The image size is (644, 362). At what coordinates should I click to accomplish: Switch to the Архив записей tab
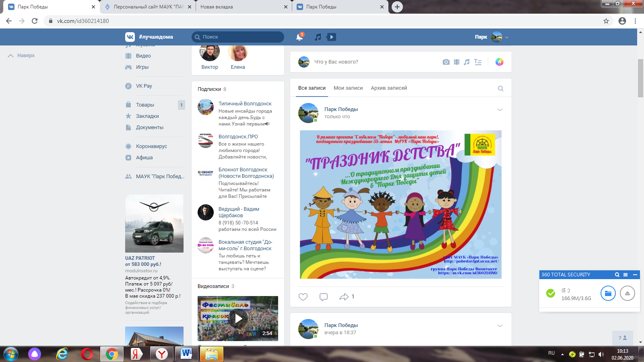click(x=389, y=88)
